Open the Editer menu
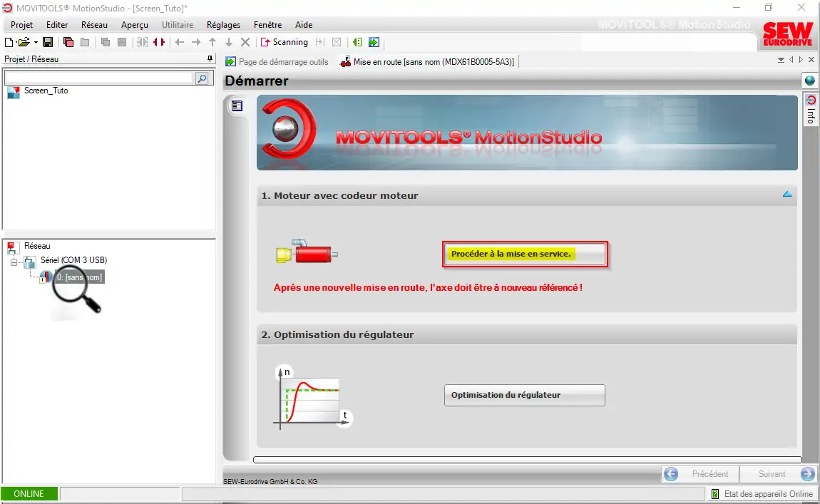820x504 pixels. [x=57, y=24]
